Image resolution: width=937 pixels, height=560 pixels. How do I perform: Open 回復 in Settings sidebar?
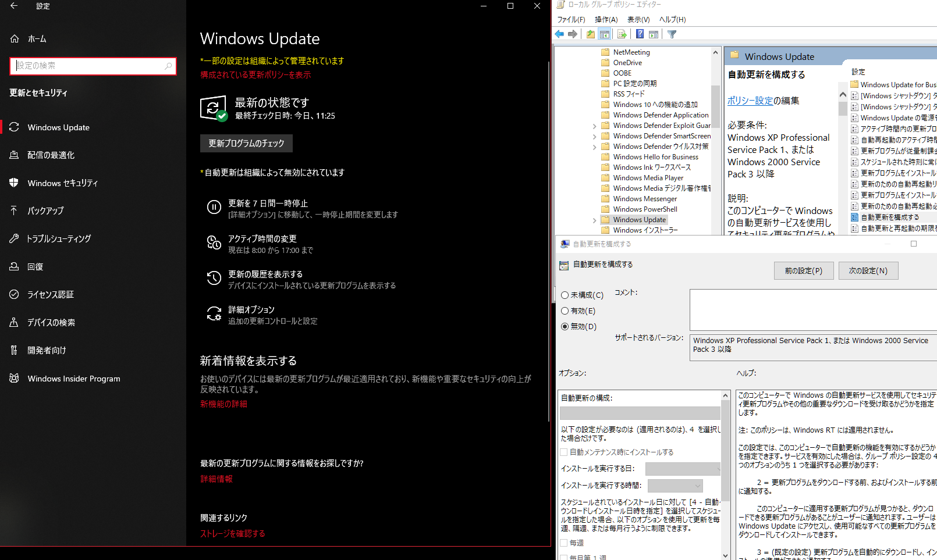[93, 267]
